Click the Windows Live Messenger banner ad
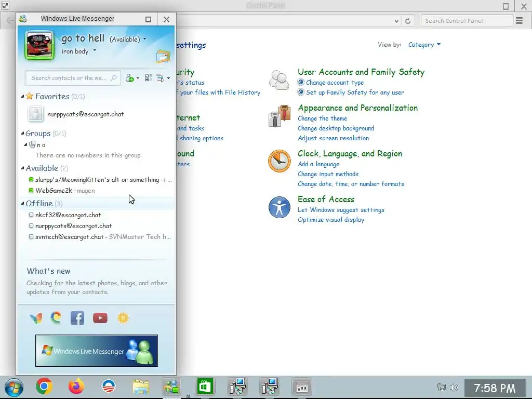Image resolution: width=532 pixels, height=399 pixels. [96, 351]
